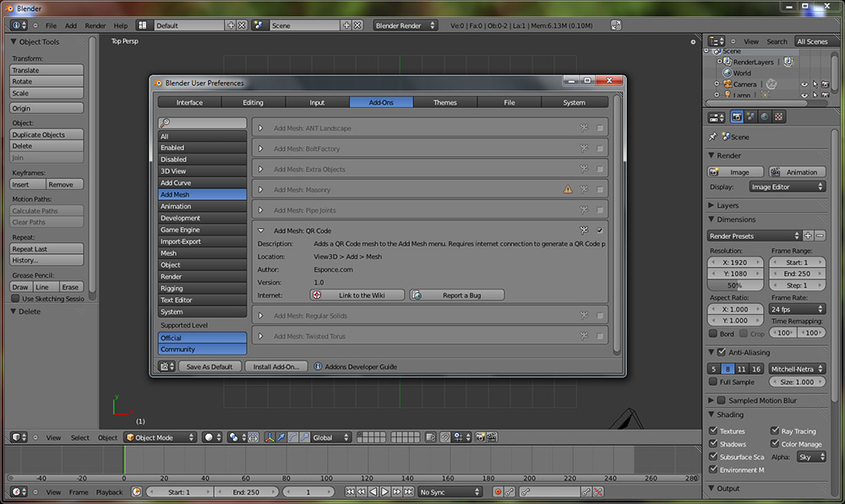The width and height of the screenshot is (845, 504).
Task: Toggle the 3D manipulator axes icon
Action: click(x=270, y=437)
